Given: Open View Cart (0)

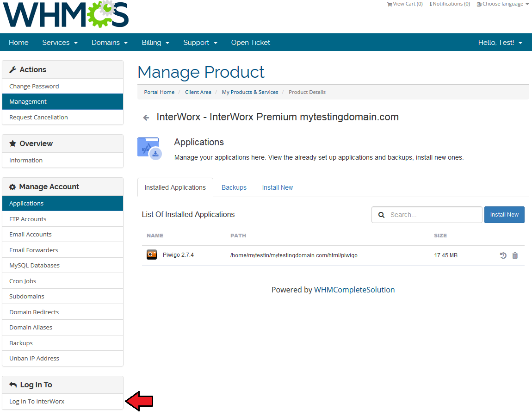Looking at the screenshot, I should (x=405, y=4).
